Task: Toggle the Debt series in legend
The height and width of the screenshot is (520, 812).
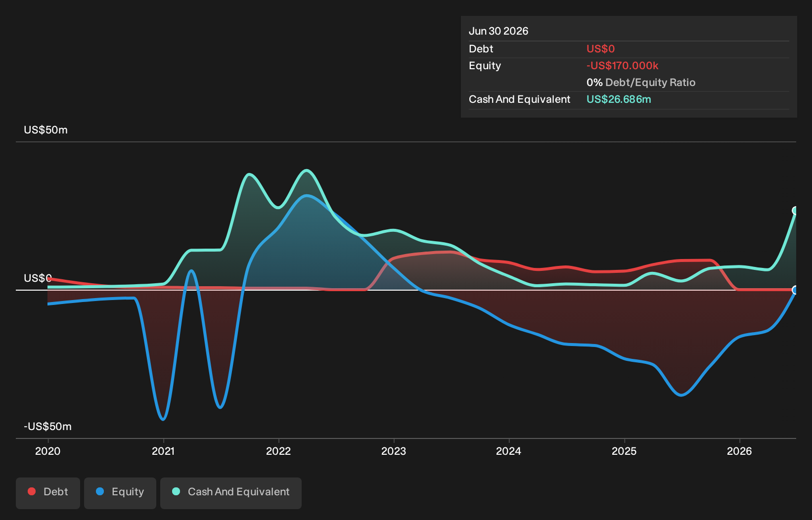Action: pos(48,493)
